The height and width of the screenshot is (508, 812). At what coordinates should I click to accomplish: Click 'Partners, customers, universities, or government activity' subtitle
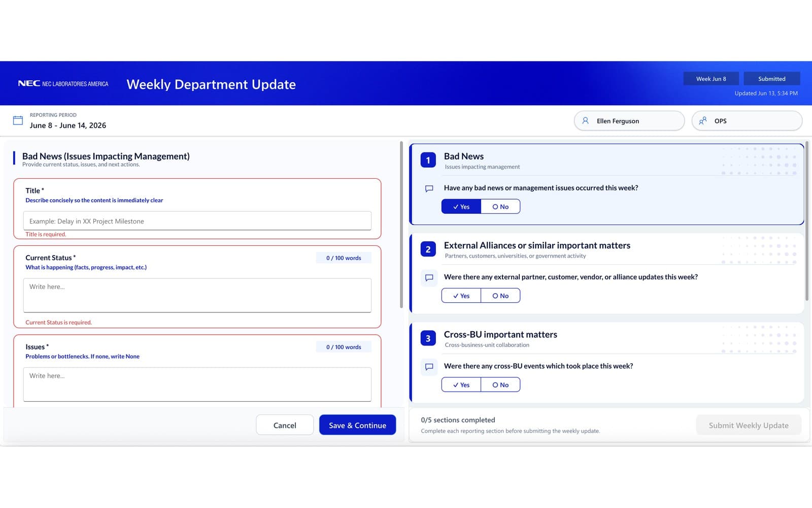click(x=515, y=256)
